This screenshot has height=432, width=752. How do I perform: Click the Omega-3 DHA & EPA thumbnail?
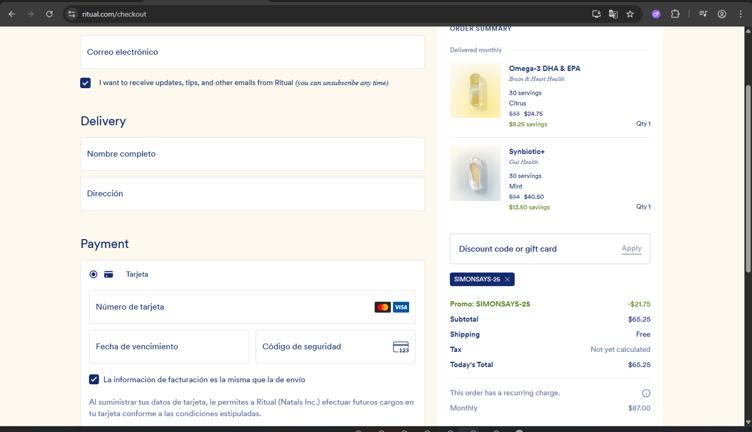pos(475,91)
